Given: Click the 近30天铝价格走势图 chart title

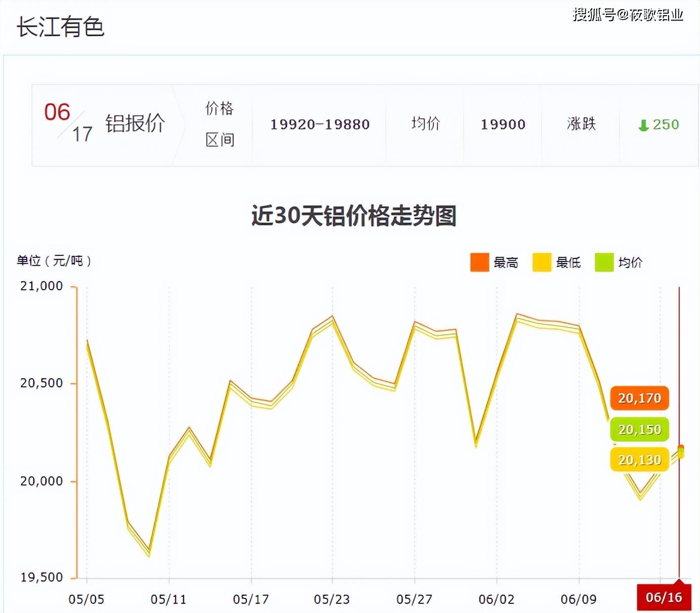Looking at the screenshot, I should click(354, 216).
